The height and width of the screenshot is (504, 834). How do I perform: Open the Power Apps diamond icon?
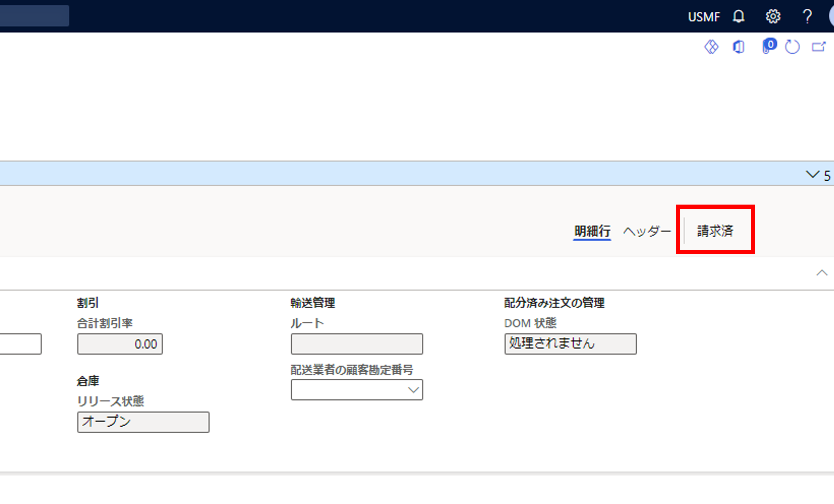pyautogui.click(x=712, y=47)
